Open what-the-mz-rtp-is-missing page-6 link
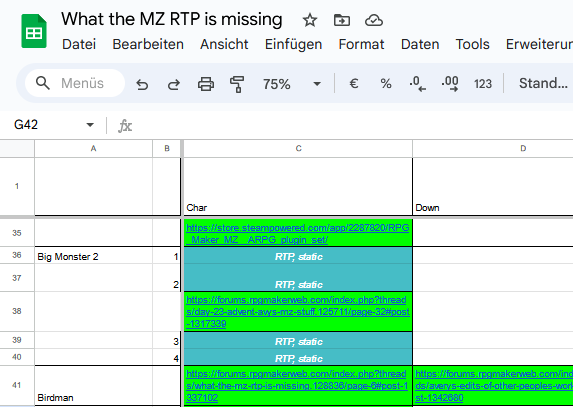 pyautogui.click(x=297, y=385)
